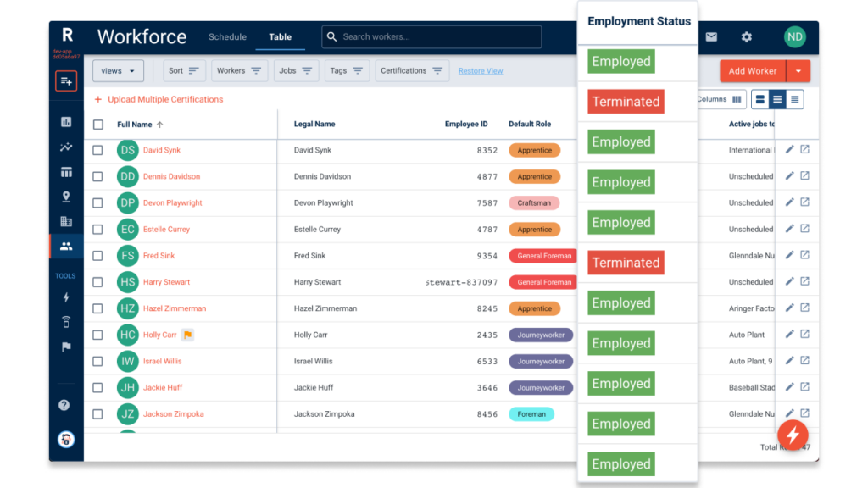Check the box for Israel Willis

tap(98, 361)
